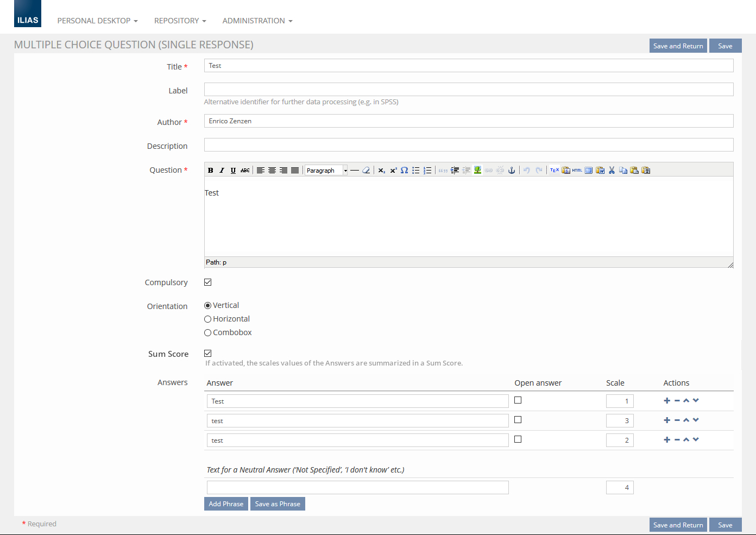Click the insert image icon
Image resolution: width=756 pixels, height=535 pixels.
[x=477, y=171]
